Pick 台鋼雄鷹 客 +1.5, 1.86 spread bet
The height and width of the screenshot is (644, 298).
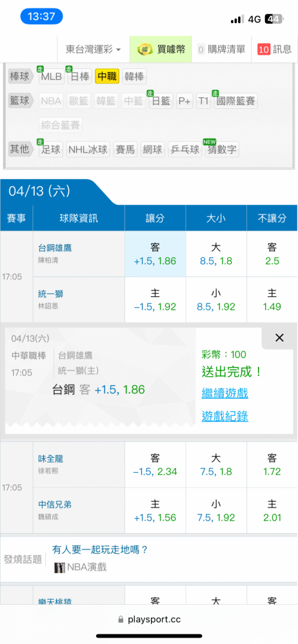tap(155, 254)
